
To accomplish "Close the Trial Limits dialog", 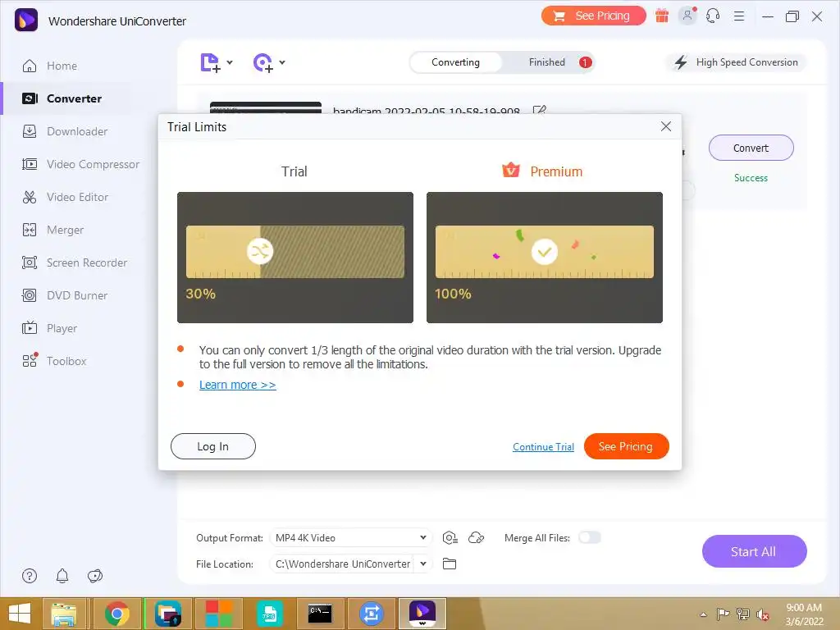I will 666,126.
